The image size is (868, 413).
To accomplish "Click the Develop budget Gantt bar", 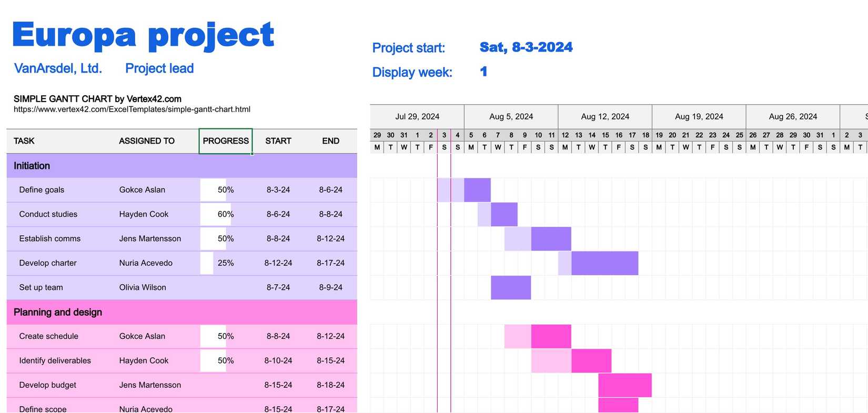I will coord(624,385).
